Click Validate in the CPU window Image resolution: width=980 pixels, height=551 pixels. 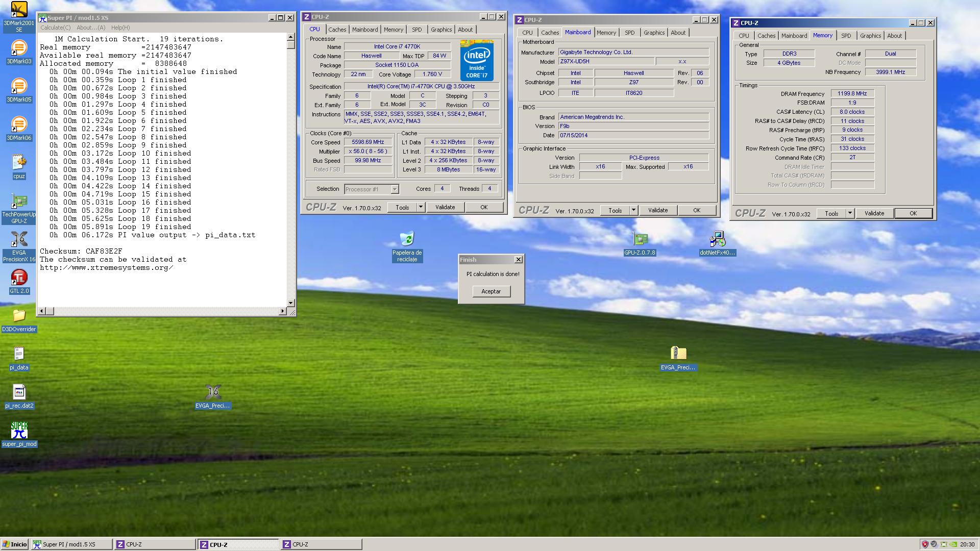pyautogui.click(x=445, y=207)
